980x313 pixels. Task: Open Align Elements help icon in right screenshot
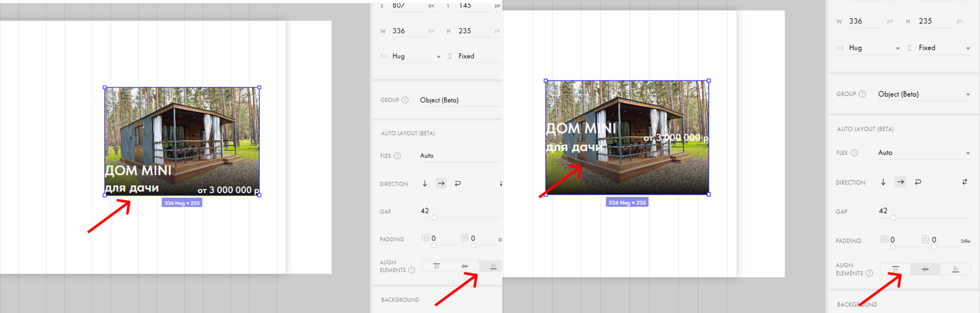pyautogui.click(x=869, y=273)
